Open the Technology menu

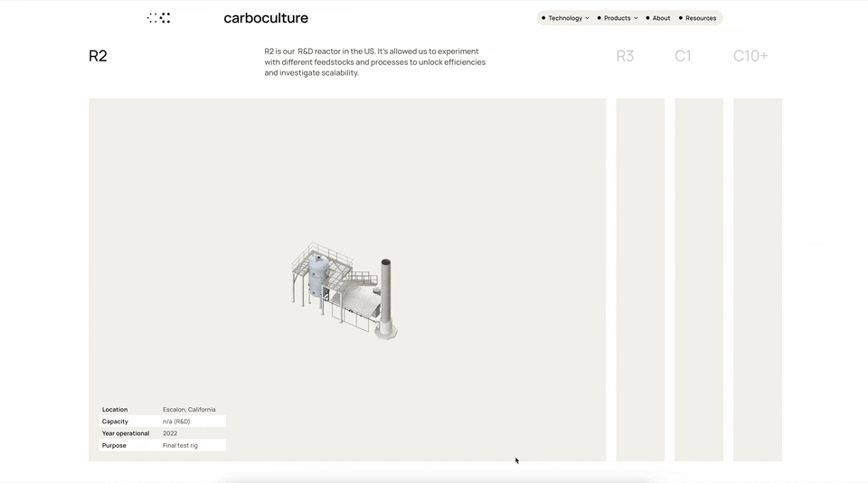(x=565, y=18)
